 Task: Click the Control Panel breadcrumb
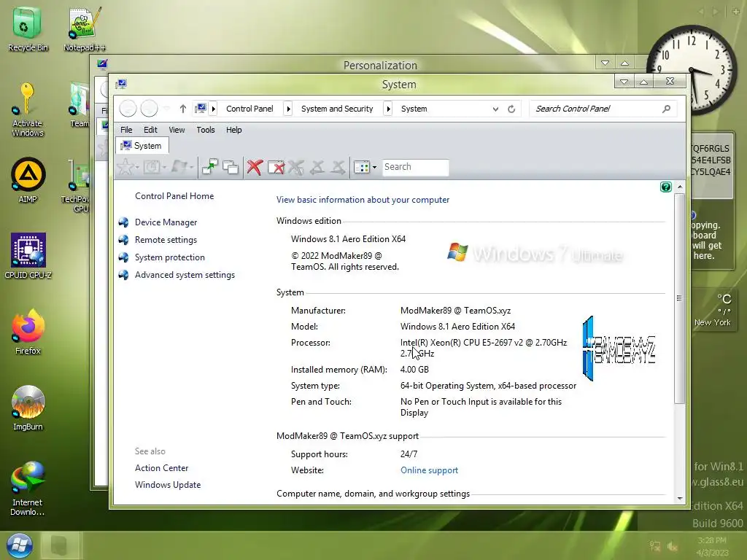249,109
